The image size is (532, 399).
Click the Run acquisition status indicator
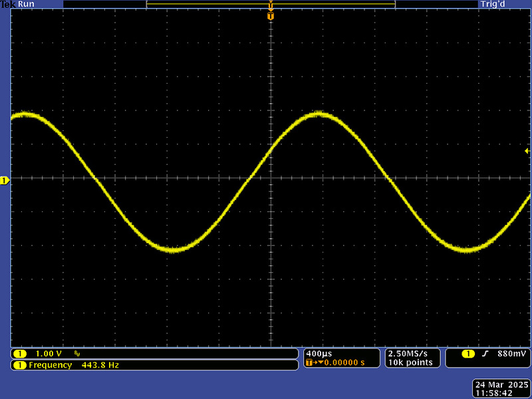[26, 4]
